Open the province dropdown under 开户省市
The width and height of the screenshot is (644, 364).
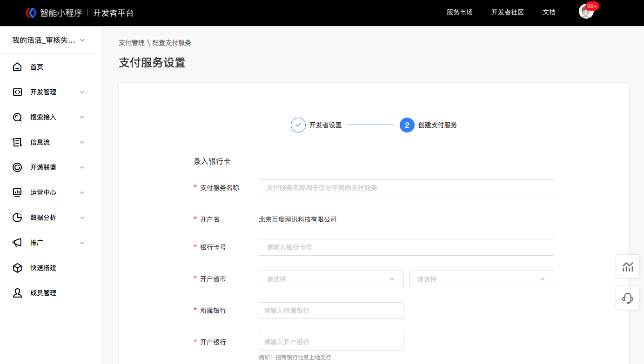tap(331, 279)
